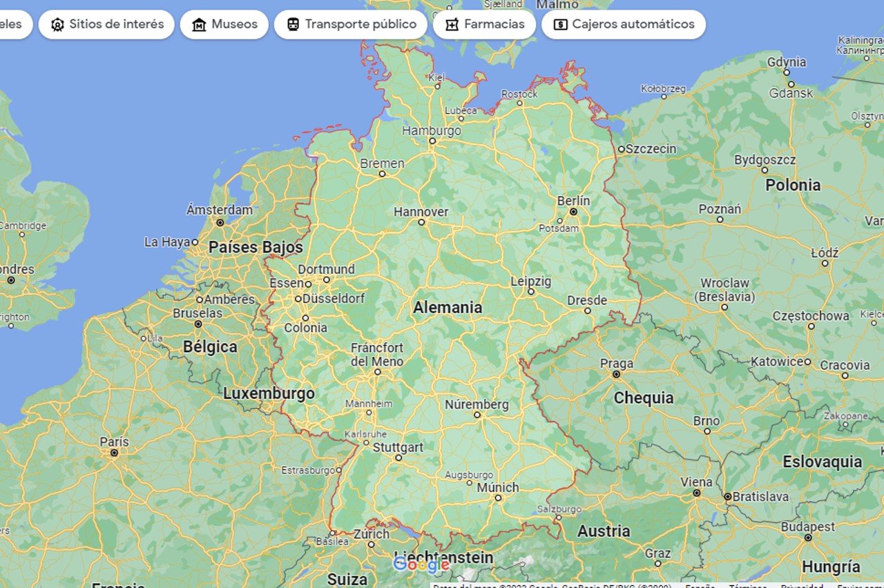Click the Praga city label

click(x=616, y=364)
